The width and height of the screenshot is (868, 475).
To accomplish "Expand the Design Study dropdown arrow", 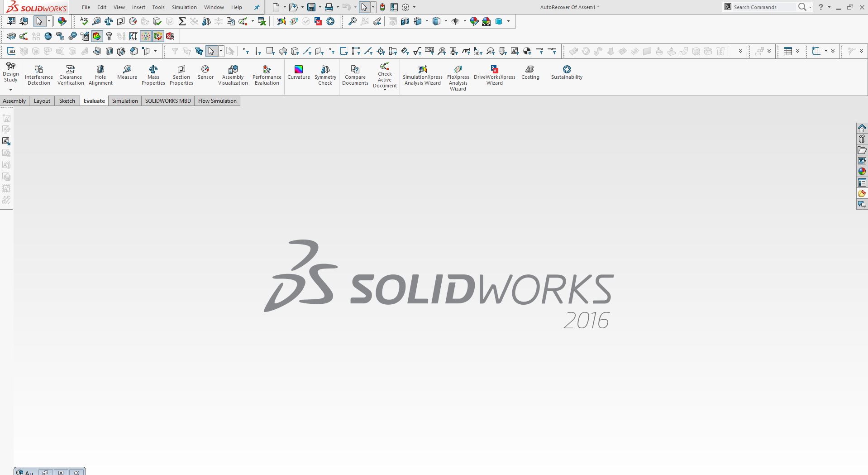I will tap(10, 90).
